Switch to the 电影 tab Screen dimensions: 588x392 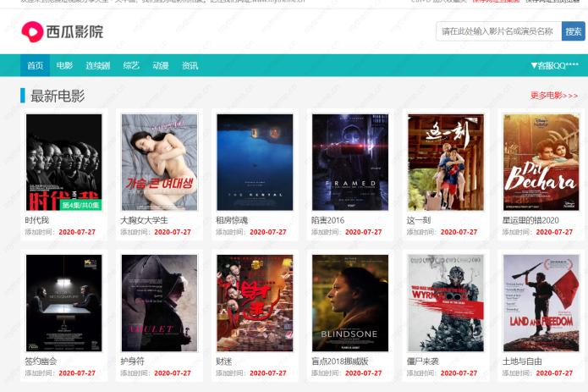64,65
